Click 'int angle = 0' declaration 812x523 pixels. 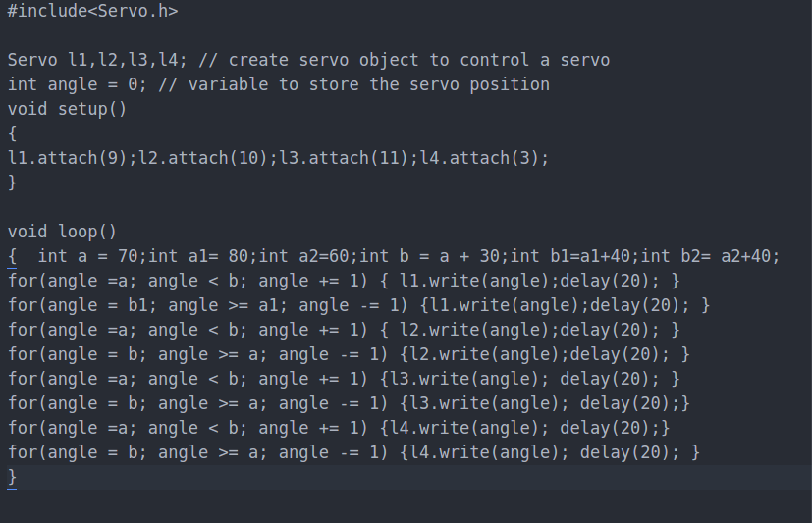73,84
